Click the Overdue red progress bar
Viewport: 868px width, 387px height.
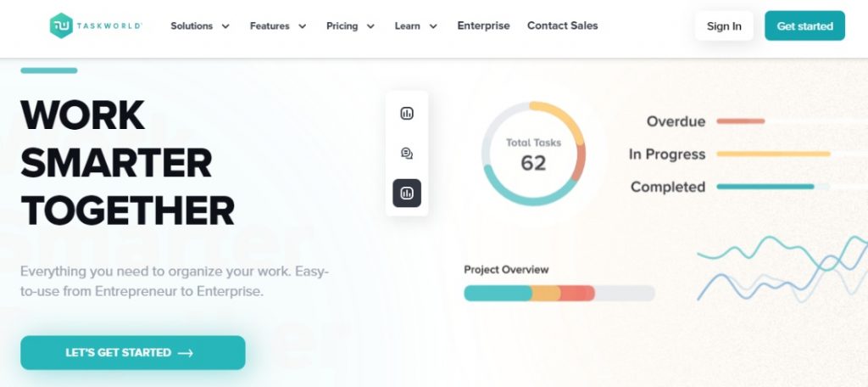click(x=741, y=121)
